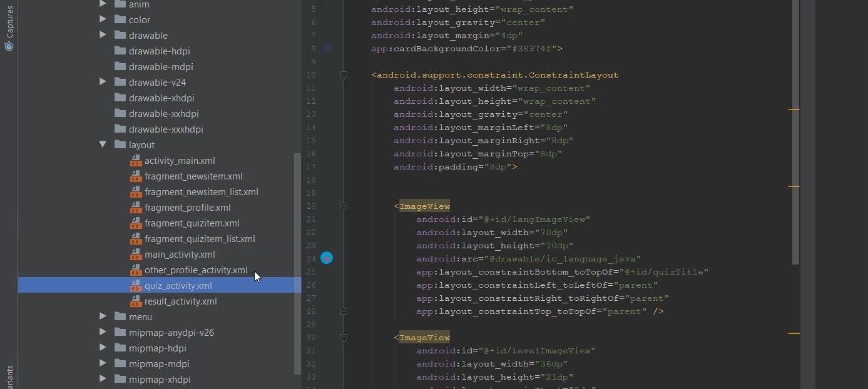868x389 pixels.
Task: Select fragment_quizitem_list.xml in the project tree
Action: (199, 239)
